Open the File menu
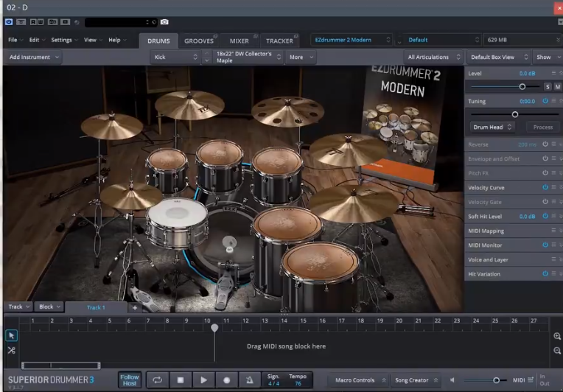The width and height of the screenshot is (563, 392). [x=15, y=40]
